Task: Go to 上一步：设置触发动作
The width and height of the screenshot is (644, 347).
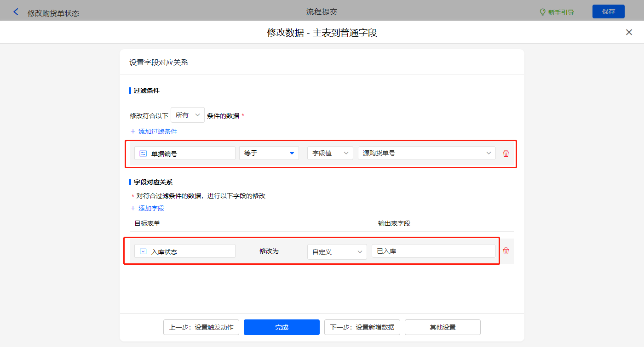Action: point(201,327)
